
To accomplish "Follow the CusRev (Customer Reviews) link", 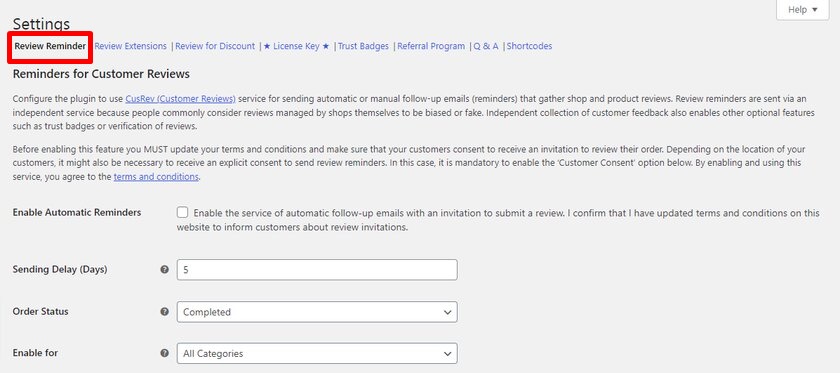I will (181, 99).
